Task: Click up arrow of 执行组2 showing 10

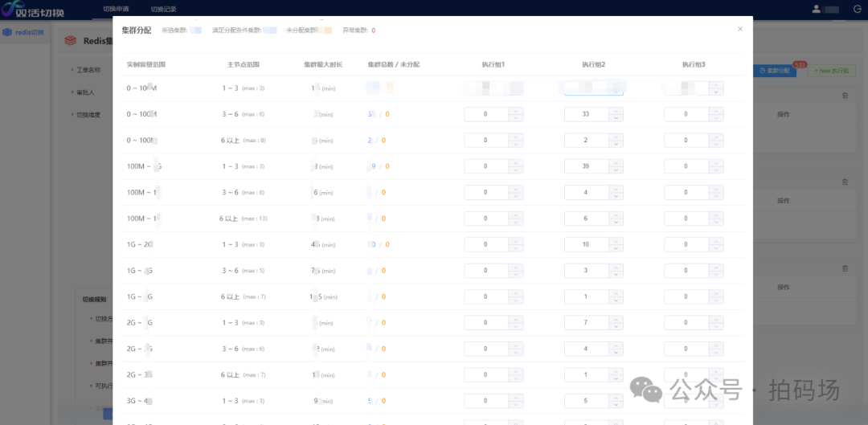Action: pos(616,241)
